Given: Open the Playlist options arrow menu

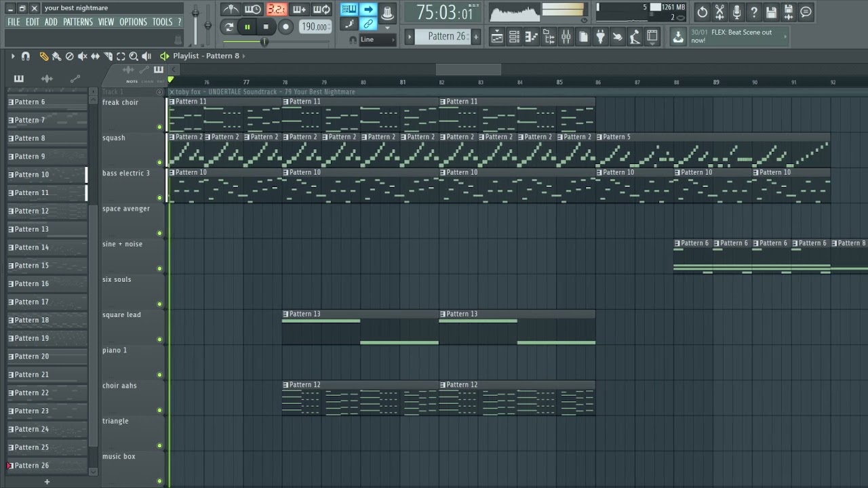Looking at the screenshot, I should 12,56.
